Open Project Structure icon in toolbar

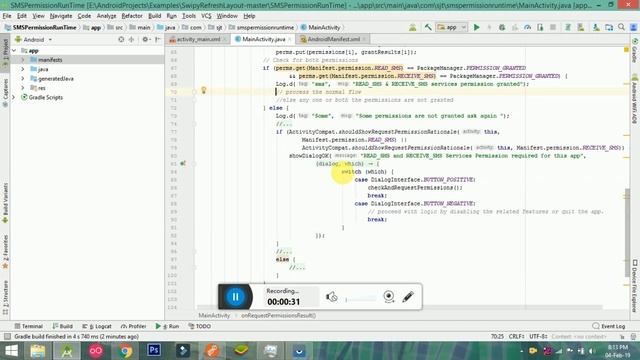pos(609,27)
